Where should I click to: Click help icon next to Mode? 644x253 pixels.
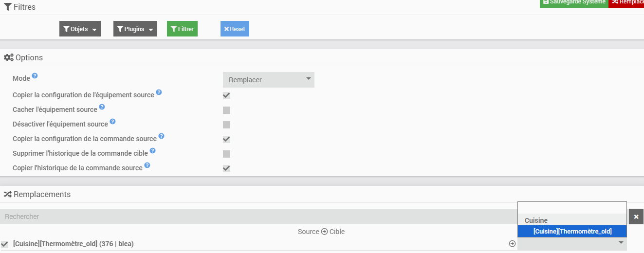(x=35, y=76)
